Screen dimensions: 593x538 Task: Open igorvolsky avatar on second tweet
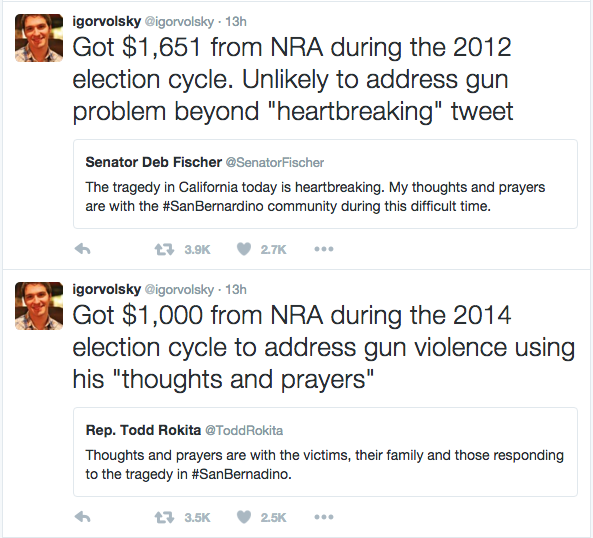pyautogui.click(x=39, y=306)
